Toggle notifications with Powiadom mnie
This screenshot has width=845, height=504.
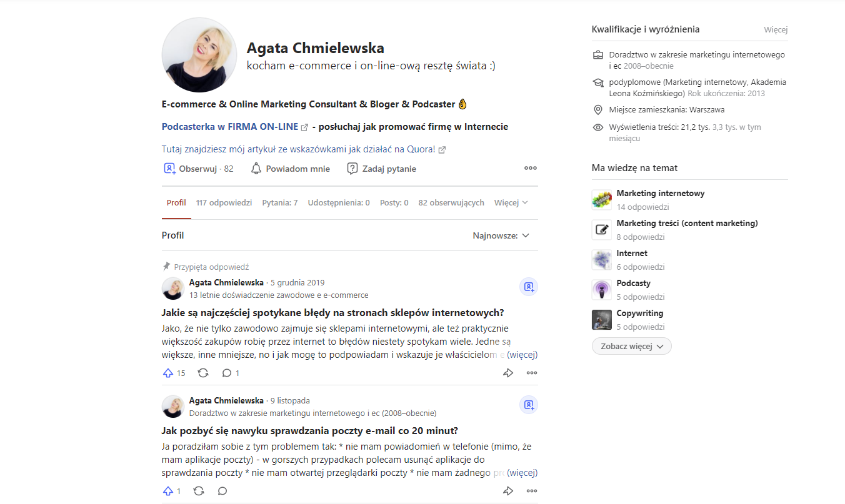290,169
